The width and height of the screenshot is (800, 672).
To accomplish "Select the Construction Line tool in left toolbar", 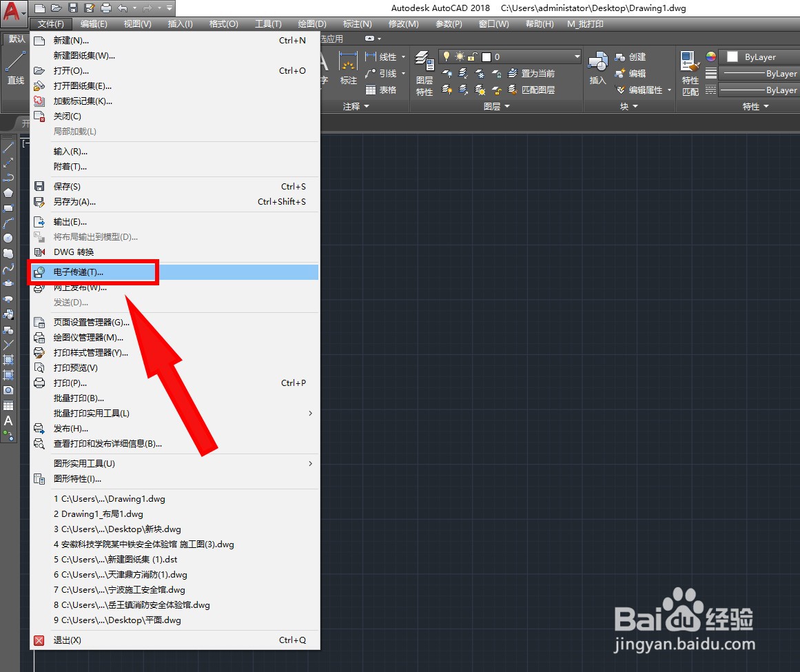I will (x=8, y=163).
